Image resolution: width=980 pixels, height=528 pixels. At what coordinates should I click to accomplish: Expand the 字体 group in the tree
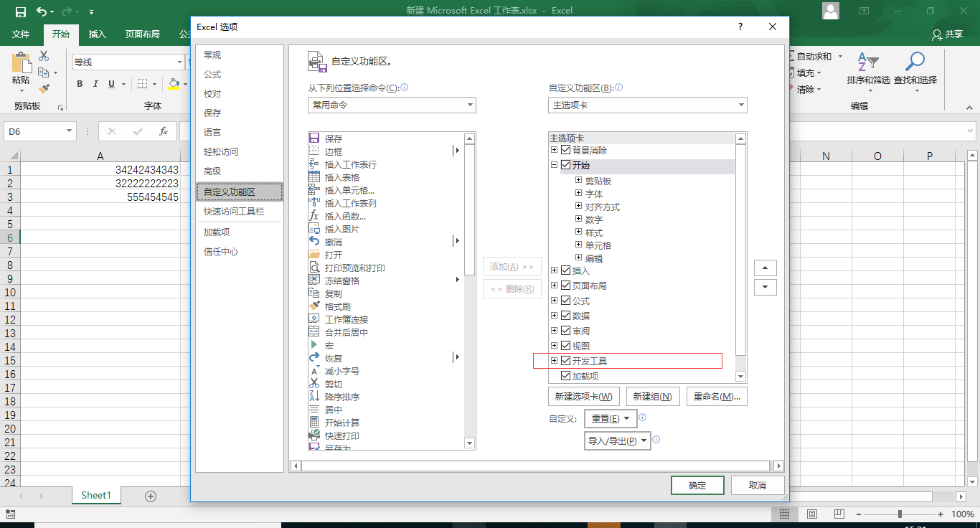click(578, 194)
